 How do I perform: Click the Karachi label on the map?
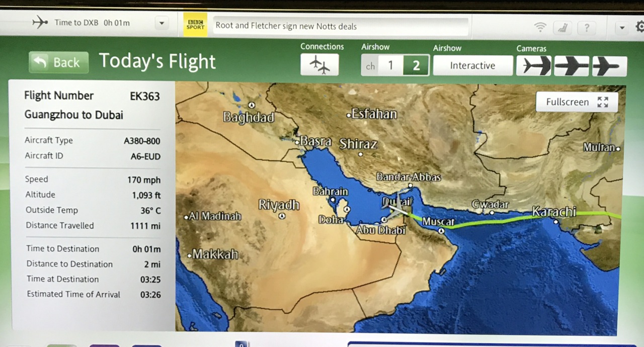554,212
